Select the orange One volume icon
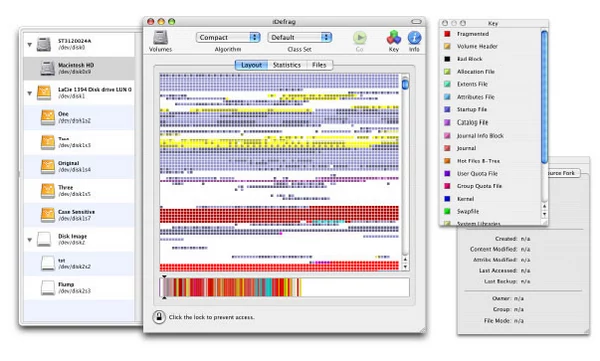The height and width of the screenshot is (361, 600). [48, 117]
